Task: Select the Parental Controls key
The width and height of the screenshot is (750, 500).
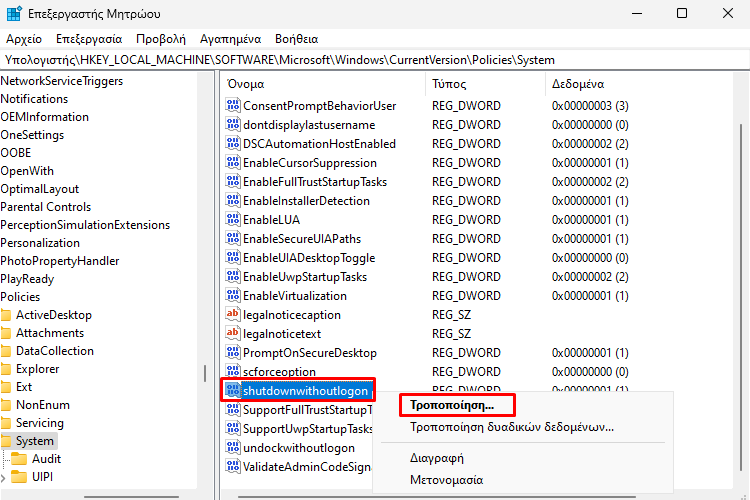Action: 45,207
